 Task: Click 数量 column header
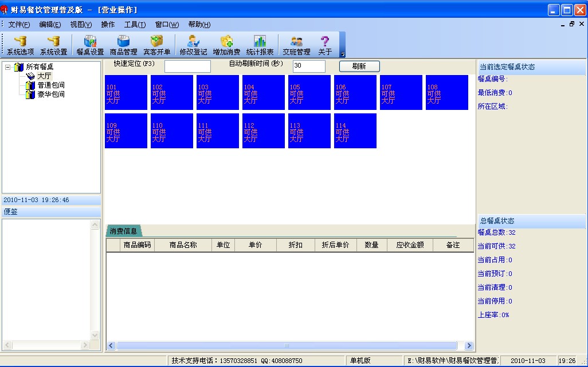[x=371, y=245]
